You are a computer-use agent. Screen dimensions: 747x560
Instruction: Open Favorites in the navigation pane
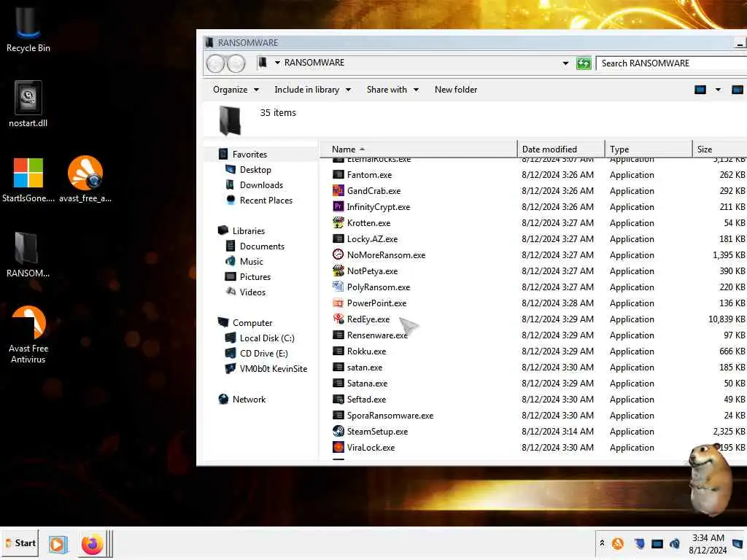(x=249, y=155)
